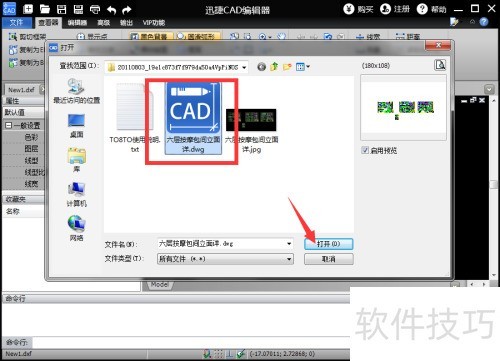Open the view menu dropdown icon
Viewport: 500px width, 361px height.
pyautogui.click(x=303, y=67)
